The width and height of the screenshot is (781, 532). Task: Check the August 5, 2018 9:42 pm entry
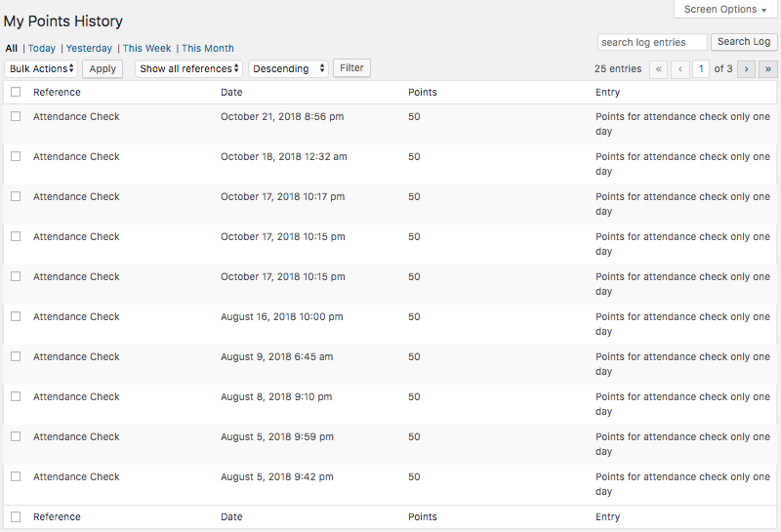point(16,476)
